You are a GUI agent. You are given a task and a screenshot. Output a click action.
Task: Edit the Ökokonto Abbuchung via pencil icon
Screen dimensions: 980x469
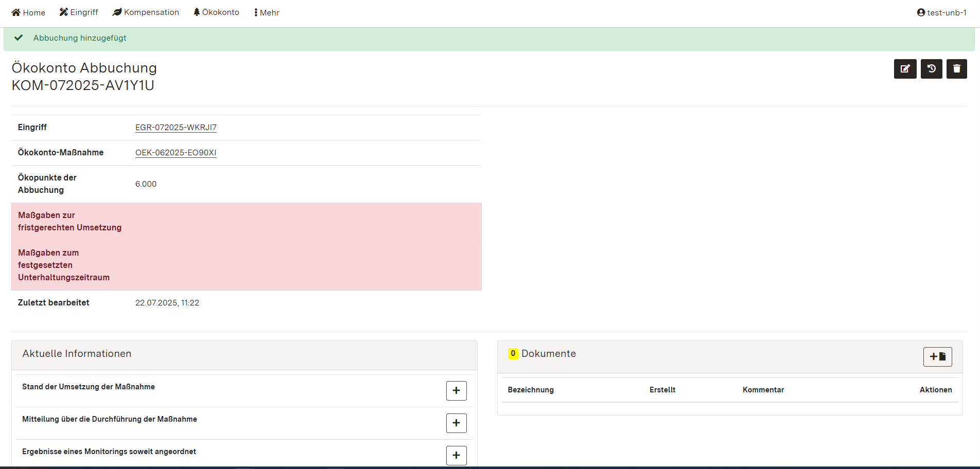point(905,68)
